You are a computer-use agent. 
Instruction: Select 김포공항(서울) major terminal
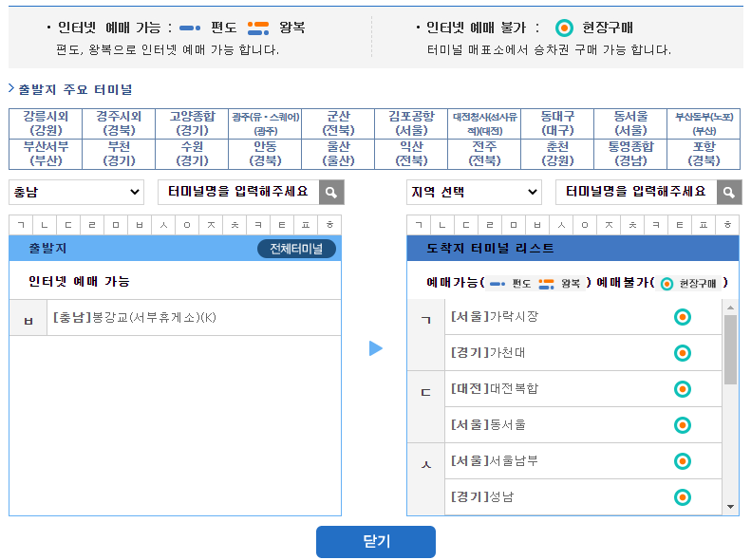[x=411, y=123]
